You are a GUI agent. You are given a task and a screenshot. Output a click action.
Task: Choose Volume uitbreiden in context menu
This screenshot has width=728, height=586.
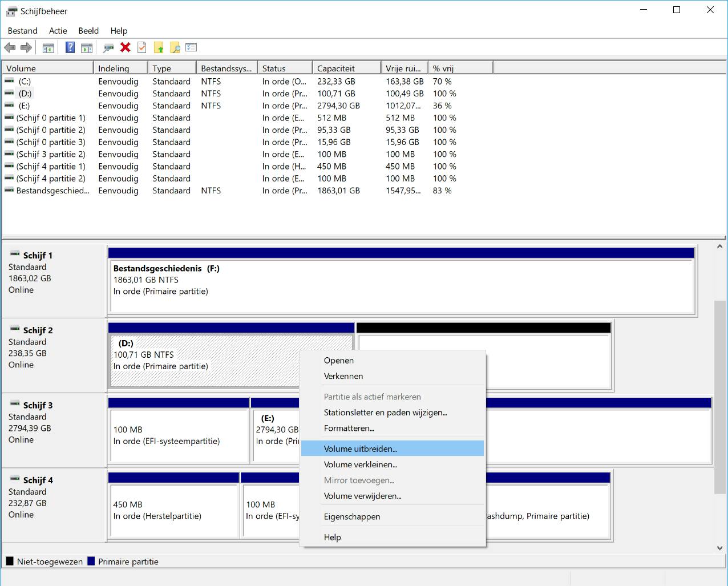click(360, 448)
